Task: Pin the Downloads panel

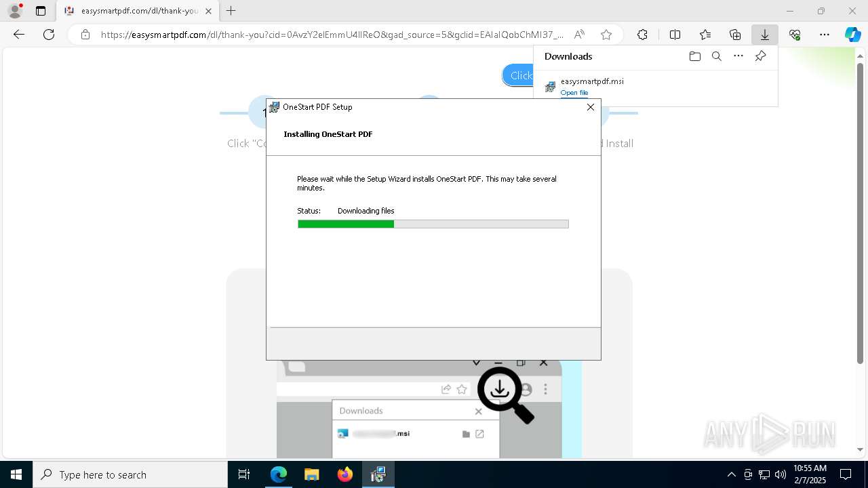Action: point(760,56)
